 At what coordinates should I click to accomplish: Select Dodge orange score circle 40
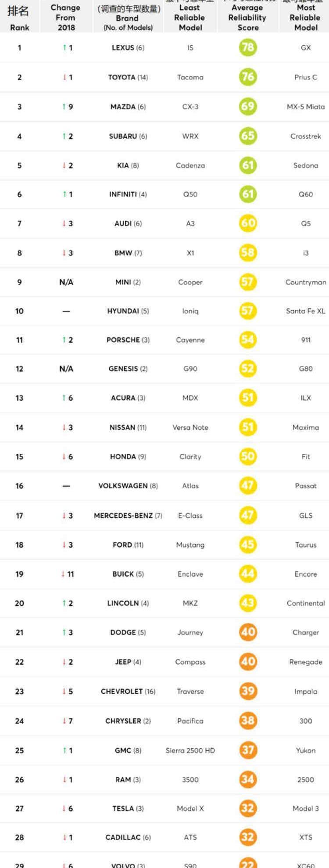[248, 632]
